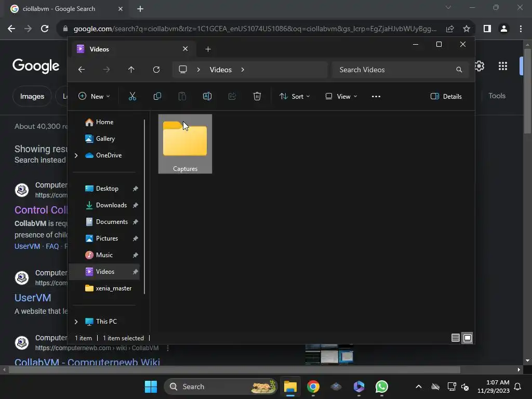Open the Windows Start menu
The height and width of the screenshot is (399, 532).
[151, 387]
